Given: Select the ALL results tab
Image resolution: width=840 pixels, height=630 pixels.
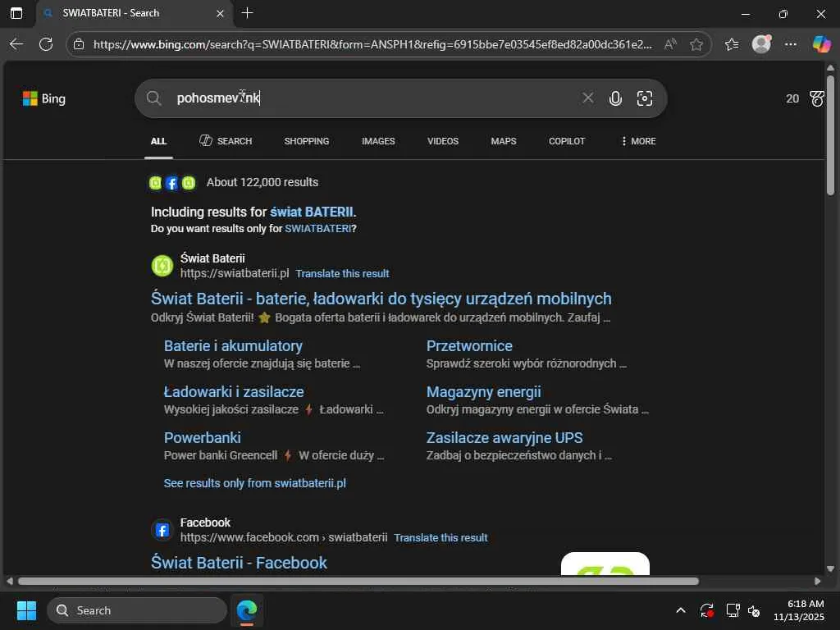Looking at the screenshot, I should [158, 141].
